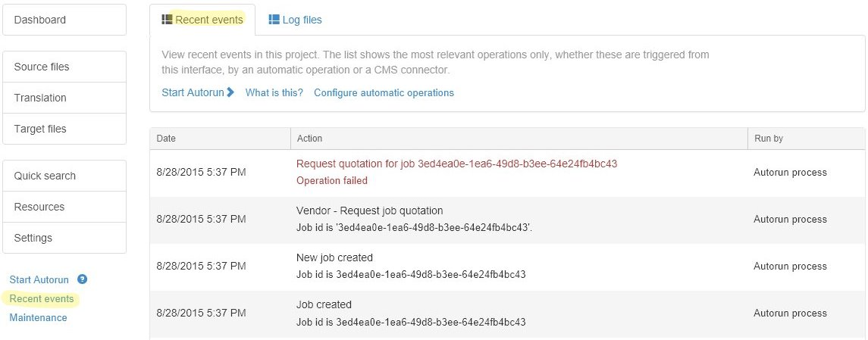Select the Recent events tab
Image resolution: width=868 pixels, height=340 pixels.
202,20
